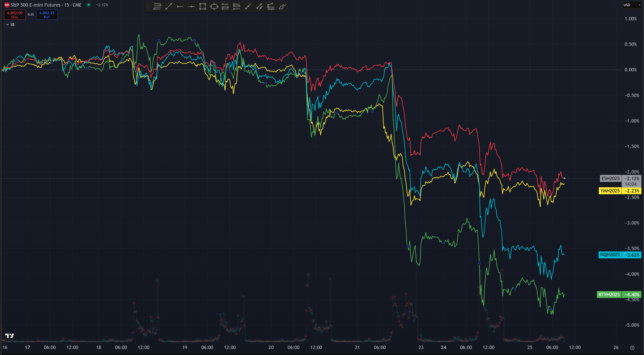
Task: Grab the favorites toolbar drag handle
Action: tap(148, 7)
